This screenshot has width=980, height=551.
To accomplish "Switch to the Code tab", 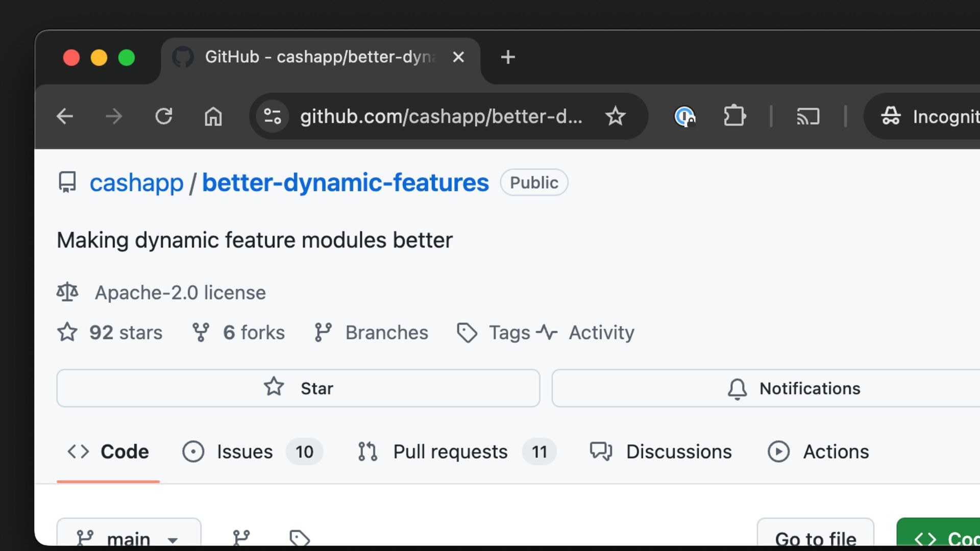I will 108,452.
